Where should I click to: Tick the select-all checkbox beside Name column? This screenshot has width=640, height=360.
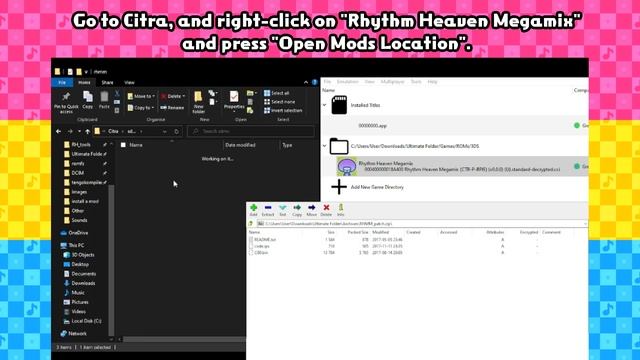point(123,145)
